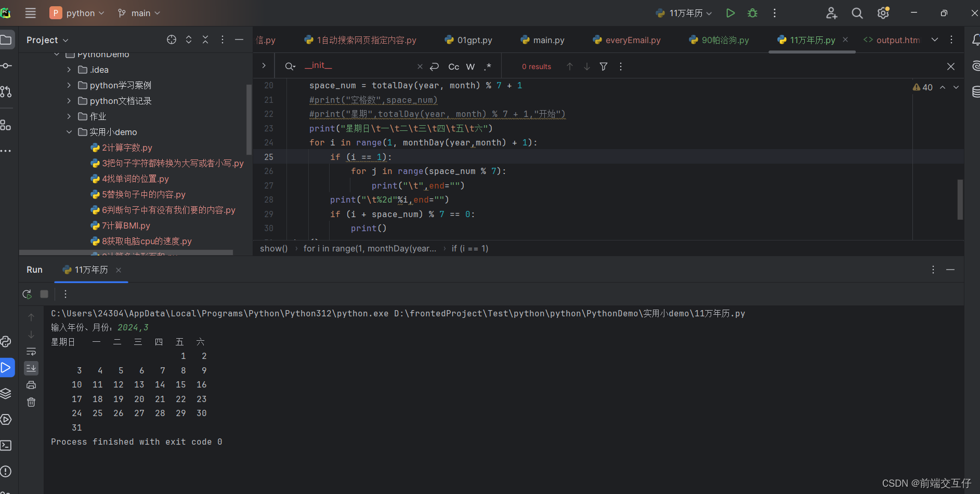
Task: Switch to the 01gpt.py tab
Action: point(468,40)
